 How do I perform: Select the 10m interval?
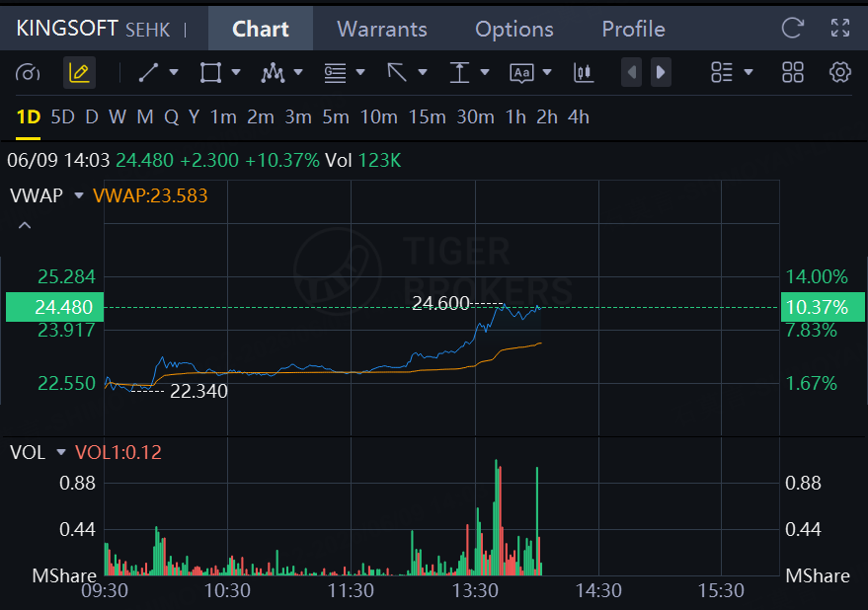378,117
